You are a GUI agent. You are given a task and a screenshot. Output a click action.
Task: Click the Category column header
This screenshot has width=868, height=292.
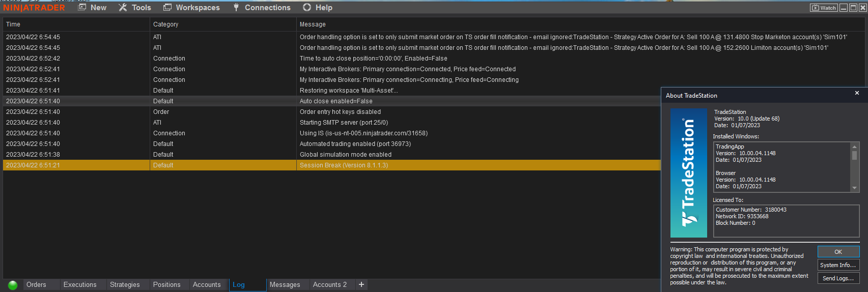click(x=166, y=24)
